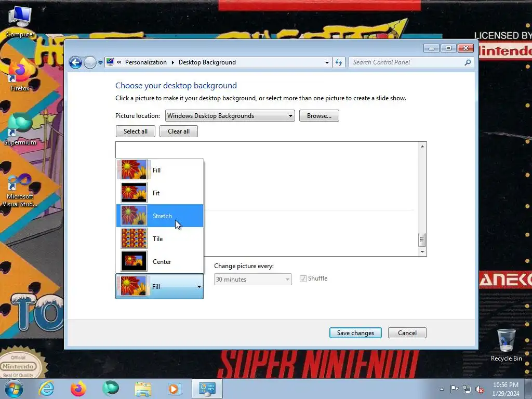
Task: Cancel the desktop background changes
Action: point(407,333)
